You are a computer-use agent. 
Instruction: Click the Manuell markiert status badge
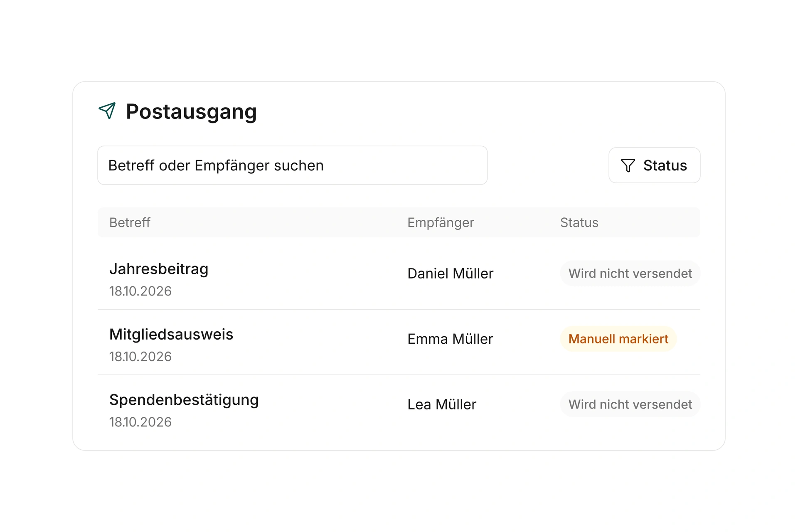coord(618,339)
